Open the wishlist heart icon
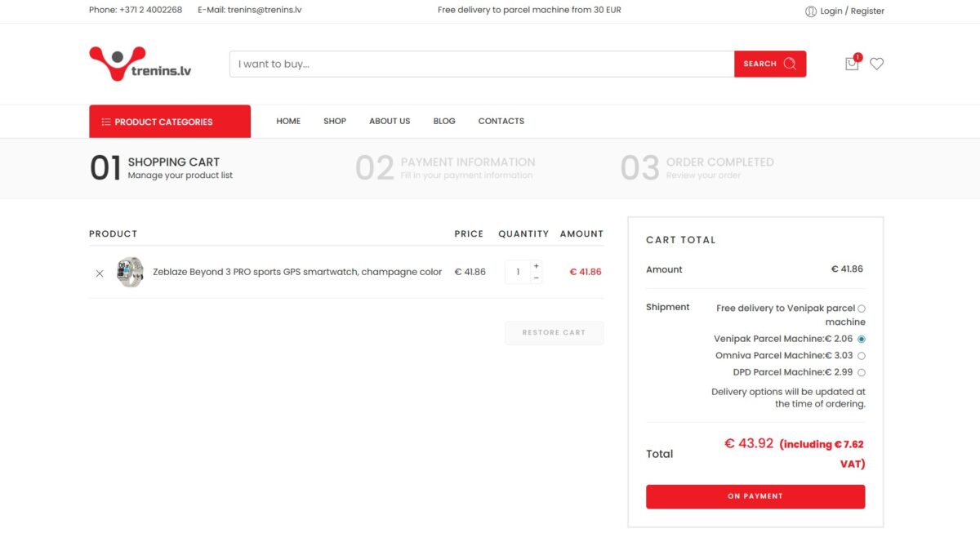The height and width of the screenshot is (551, 980). pyautogui.click(x=876, y=64)
